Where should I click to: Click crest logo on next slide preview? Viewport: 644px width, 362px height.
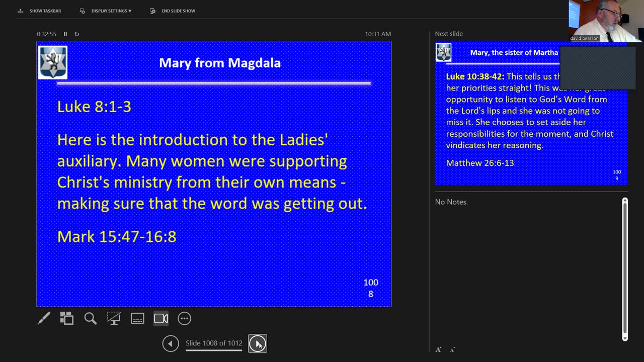coord(443,52)
